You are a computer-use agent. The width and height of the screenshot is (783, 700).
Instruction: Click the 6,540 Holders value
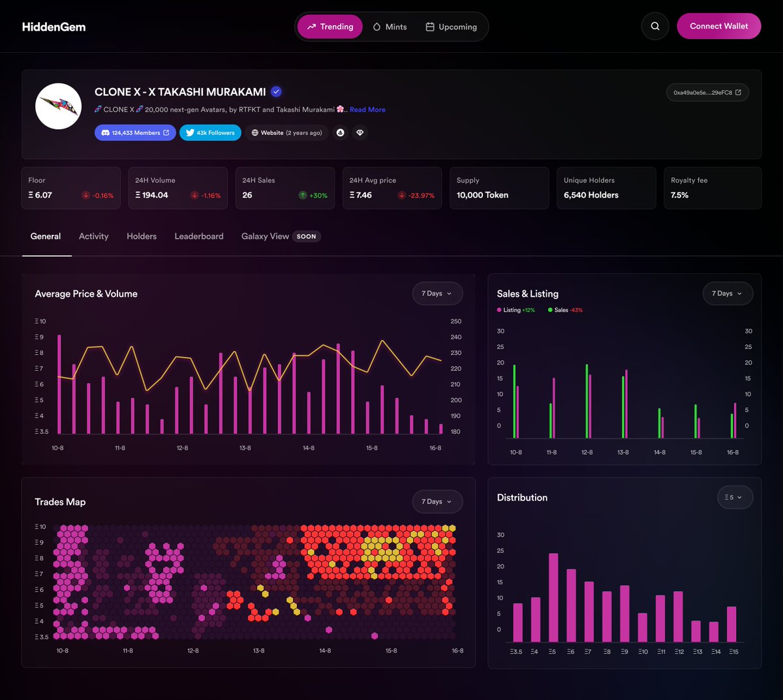coord(591,195)
